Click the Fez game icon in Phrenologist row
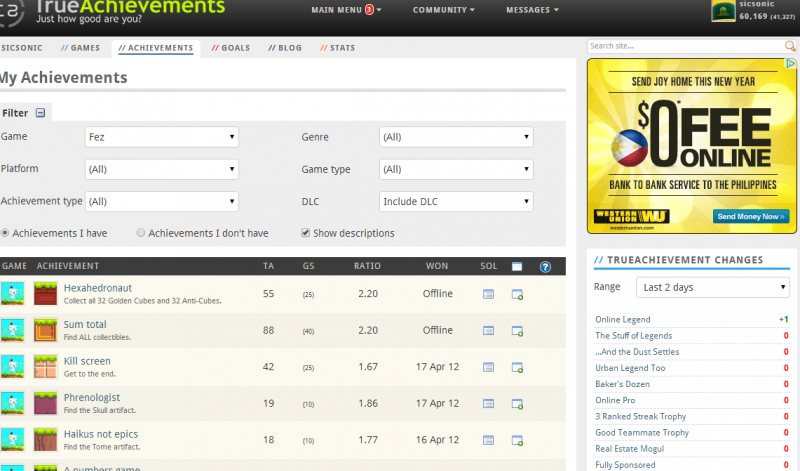Screen dimensions: 800x471 12,403
